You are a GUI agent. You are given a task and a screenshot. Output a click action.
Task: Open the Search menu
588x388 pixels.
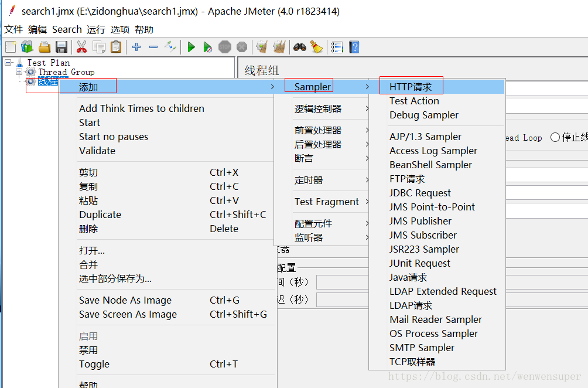click(67, 29)
